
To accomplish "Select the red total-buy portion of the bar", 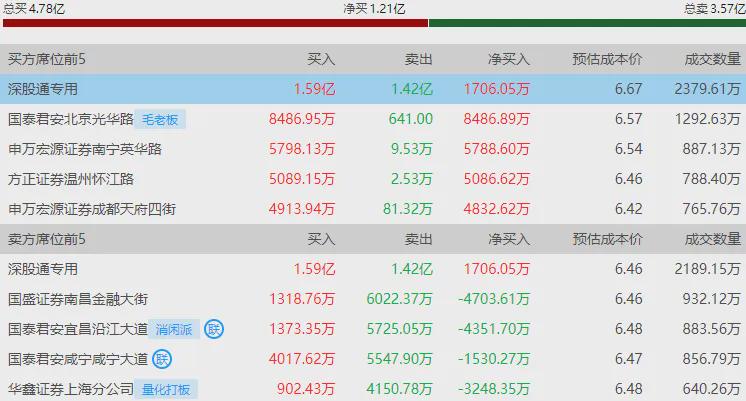I will coord(216,23).
